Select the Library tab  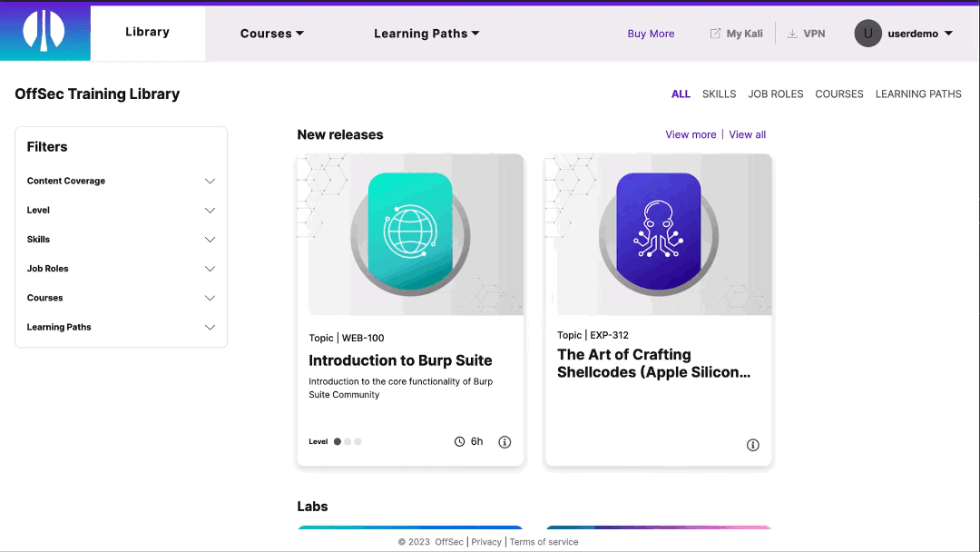[147, 31]
